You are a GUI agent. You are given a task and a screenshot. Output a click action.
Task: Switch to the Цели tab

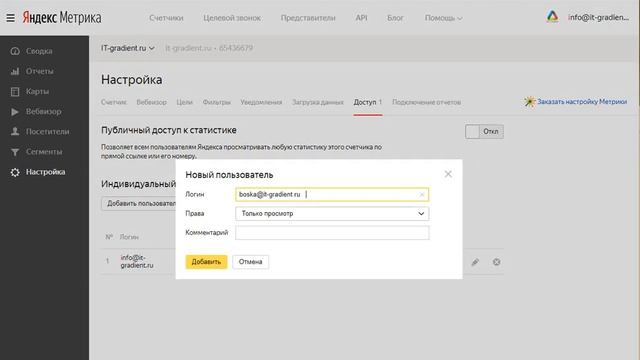click(184, 102)
